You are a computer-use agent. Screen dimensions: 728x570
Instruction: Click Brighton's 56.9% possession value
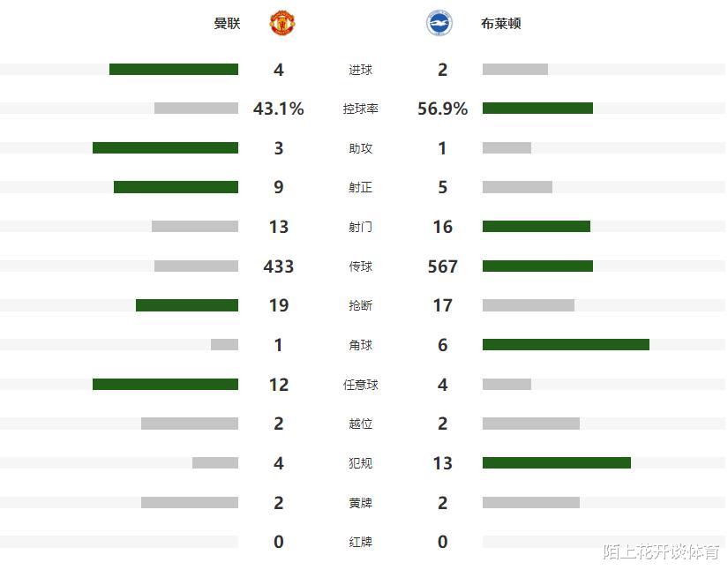click(x=443, y=109)
